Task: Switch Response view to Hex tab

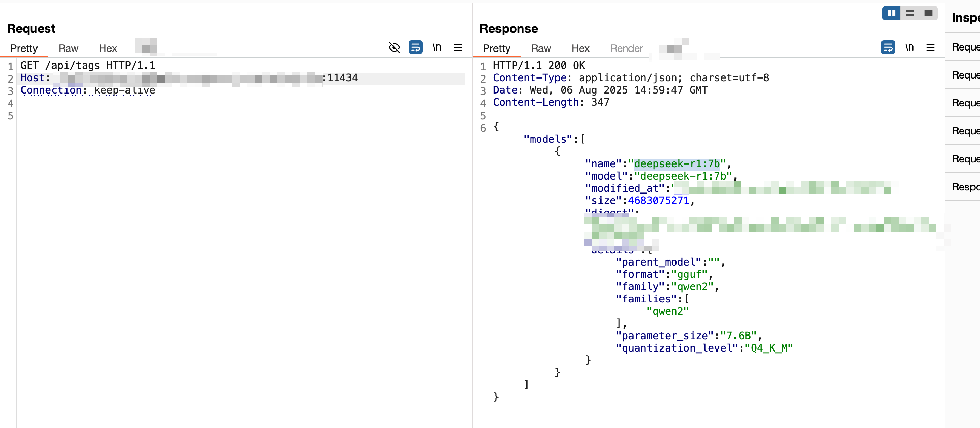Action: [x=580, y=48]
